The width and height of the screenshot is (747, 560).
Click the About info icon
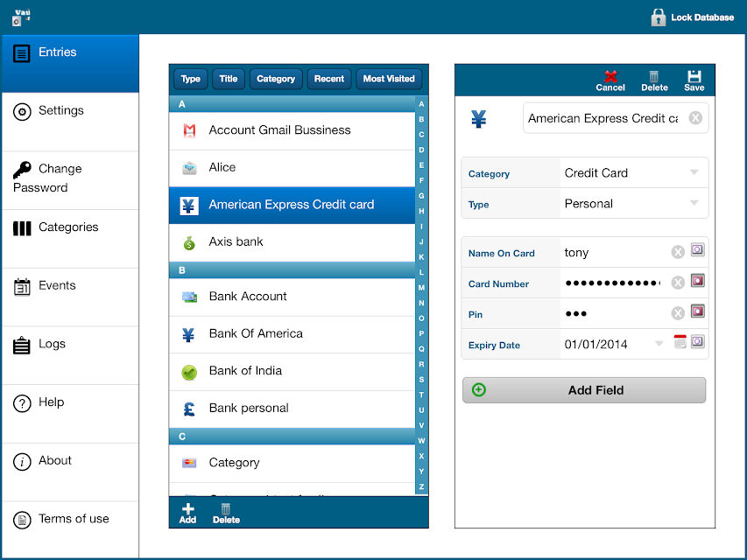(x=22, y=461)
